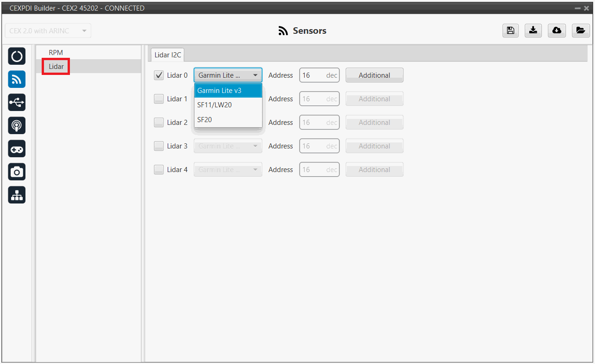Viewport: 595px width, 364px height.
Task: Open the joystick/gamepad sidebar section
Action: point(17,148)
